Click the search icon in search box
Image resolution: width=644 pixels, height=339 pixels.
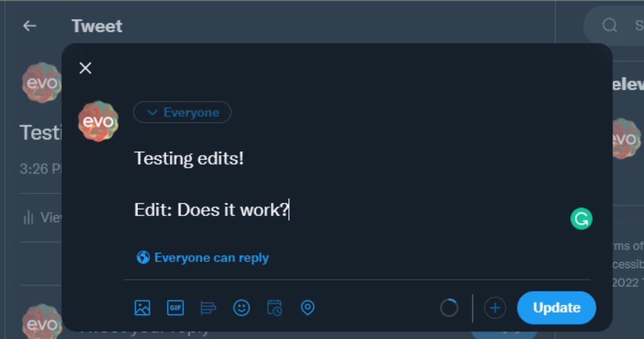click(x=609, y=26)
